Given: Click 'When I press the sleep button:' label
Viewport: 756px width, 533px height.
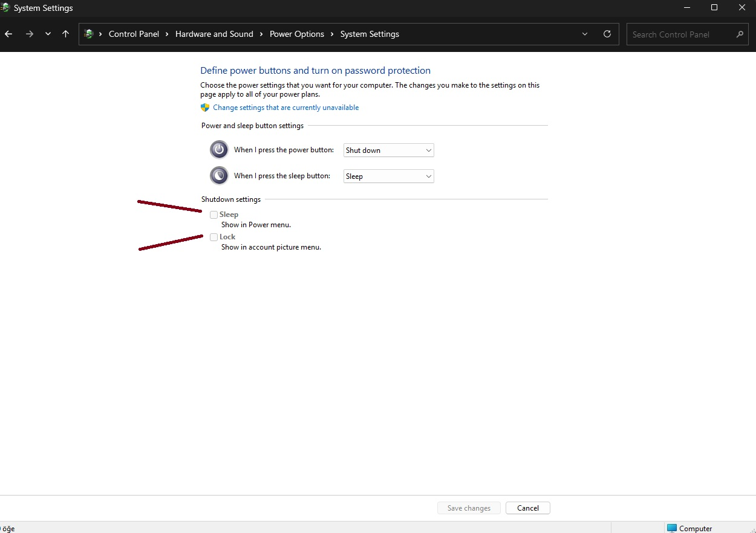Looking at the screenshot, I should click(x=282, y=176).
